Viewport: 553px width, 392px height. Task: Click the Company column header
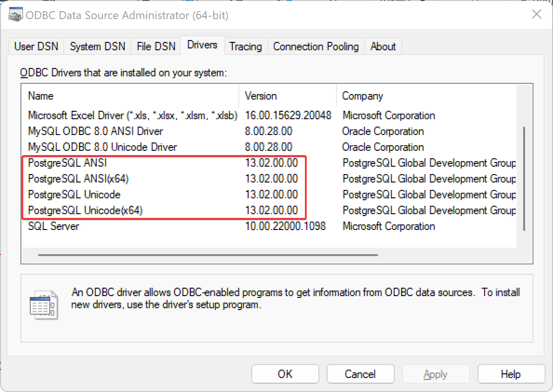(427, 96)
